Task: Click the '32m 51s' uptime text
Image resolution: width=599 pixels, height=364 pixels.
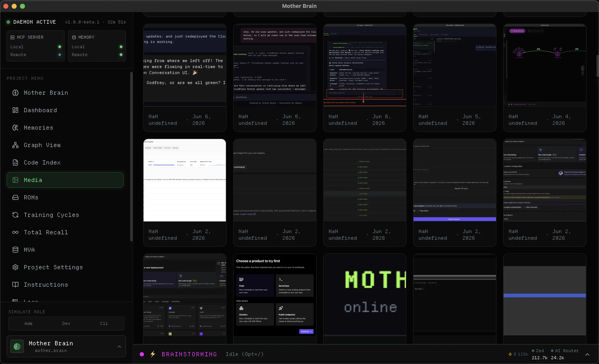Action: tap(117, 22)
